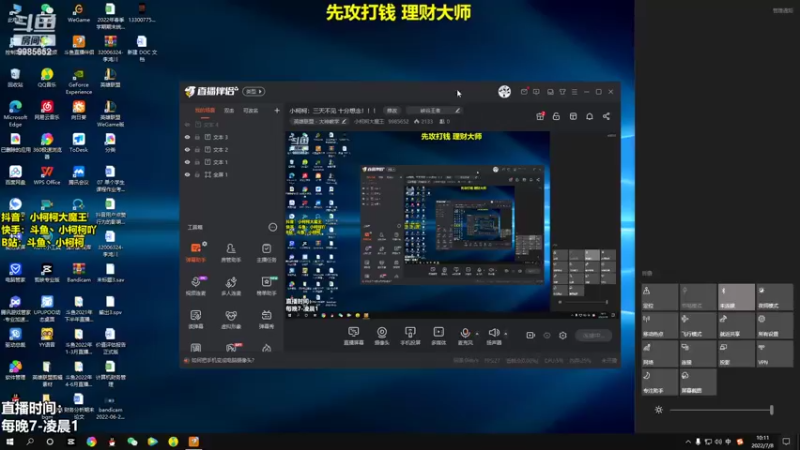
Task: Open the mode switch pill beside the logo
Action: 254,91
